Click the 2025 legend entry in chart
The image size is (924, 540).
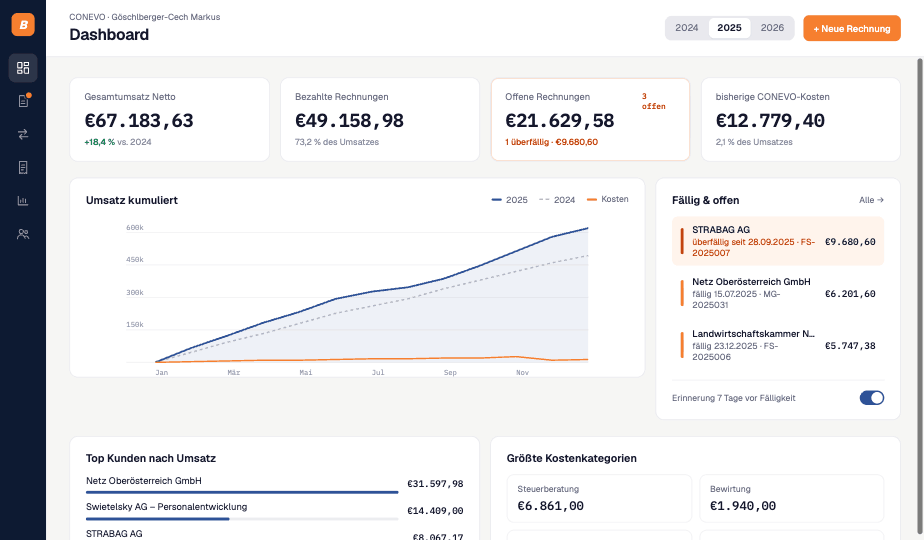(x=510, y=200)
